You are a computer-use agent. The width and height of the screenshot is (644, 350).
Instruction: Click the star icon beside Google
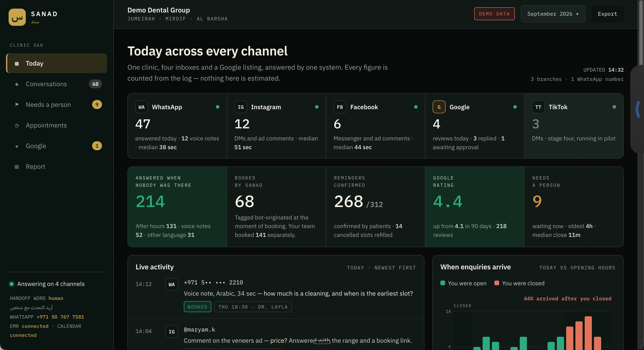17,146
